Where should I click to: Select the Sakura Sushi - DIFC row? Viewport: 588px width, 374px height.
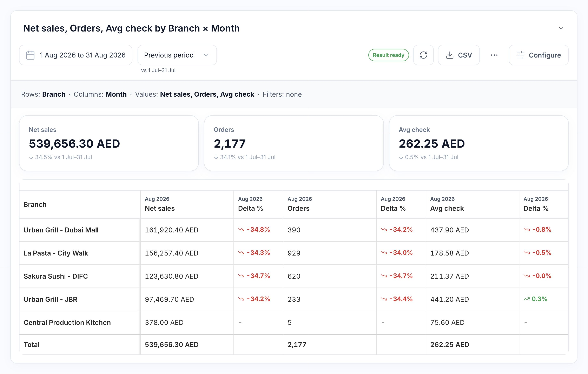click(294, 276)
